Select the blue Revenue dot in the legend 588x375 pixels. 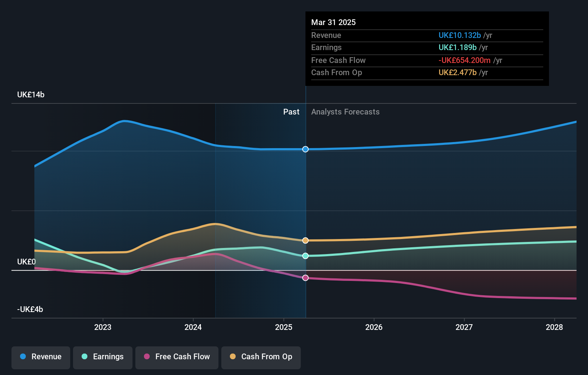pos(22,357)
